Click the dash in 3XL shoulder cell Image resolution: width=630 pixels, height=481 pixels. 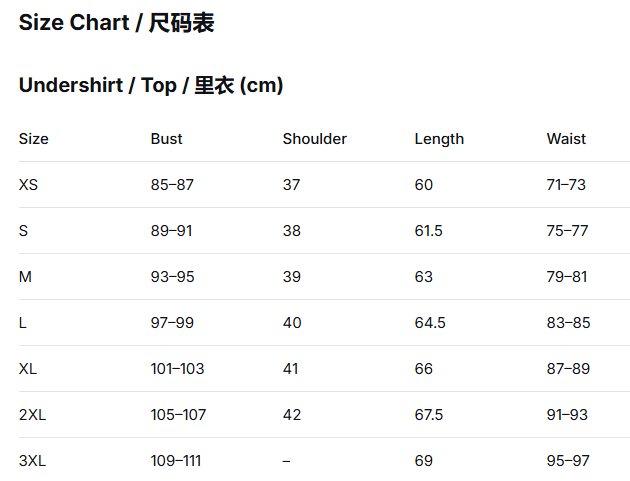click(x=286, y=461)
